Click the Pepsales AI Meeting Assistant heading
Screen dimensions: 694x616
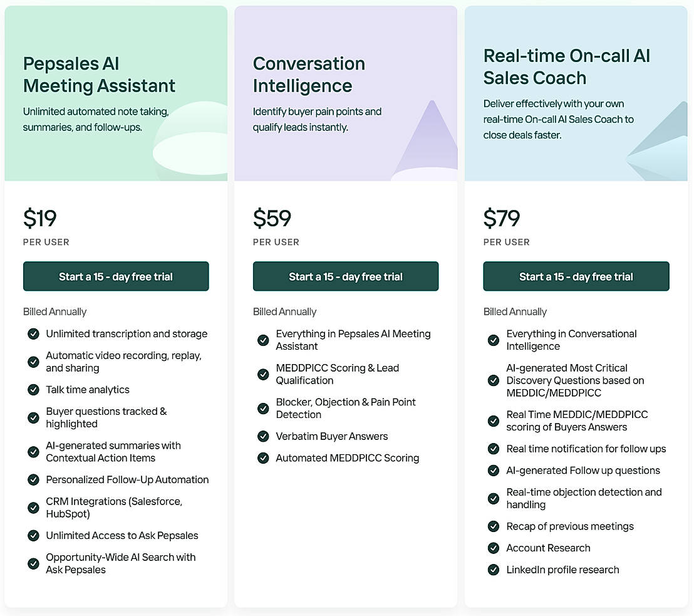click(99, 75)
